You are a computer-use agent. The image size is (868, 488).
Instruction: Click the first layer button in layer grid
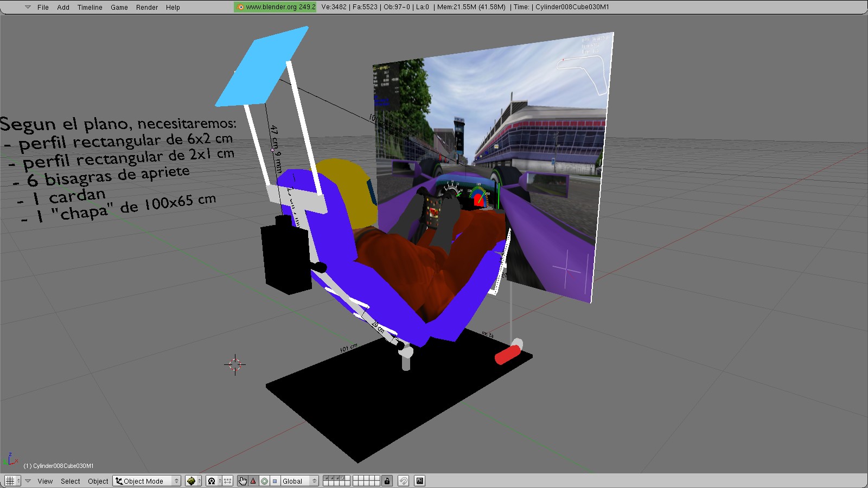point(326,478)
